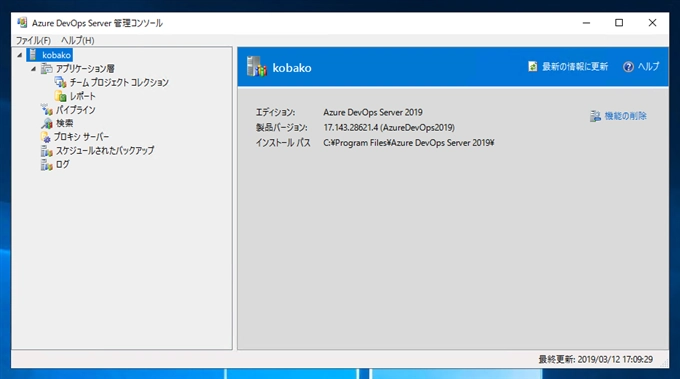Select the kobako server icon in tree
680x379 pixels.
tap(33, 55)
